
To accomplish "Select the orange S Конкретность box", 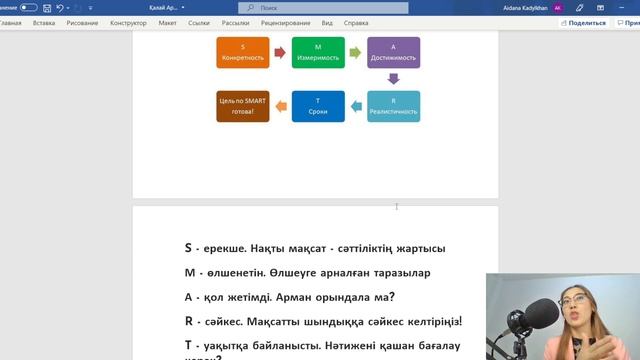I will [243, 53].
